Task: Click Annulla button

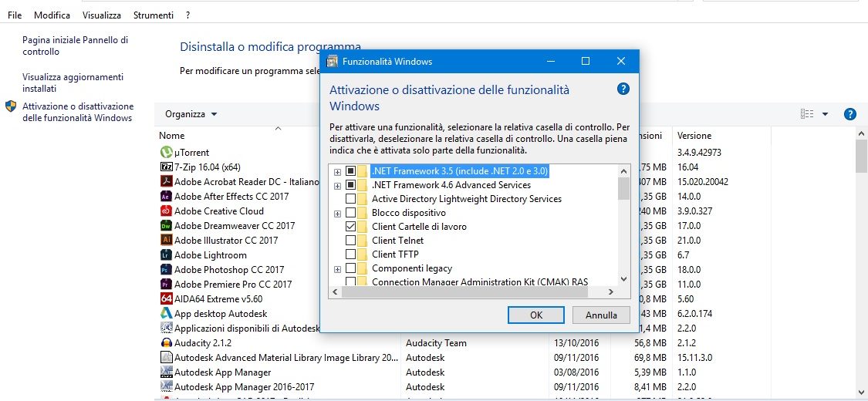Action: point(601,315)
